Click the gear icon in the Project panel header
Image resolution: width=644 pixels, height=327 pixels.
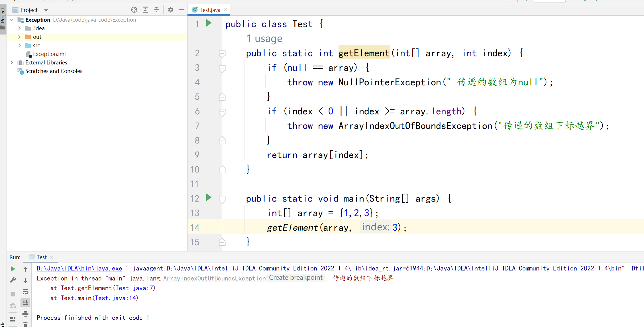[x=170, y=10]
